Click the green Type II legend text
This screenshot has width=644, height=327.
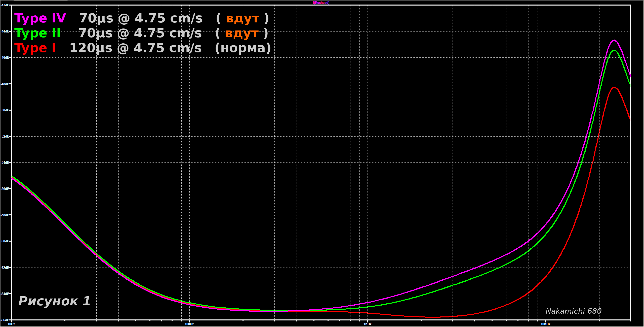tap(37, 34)
